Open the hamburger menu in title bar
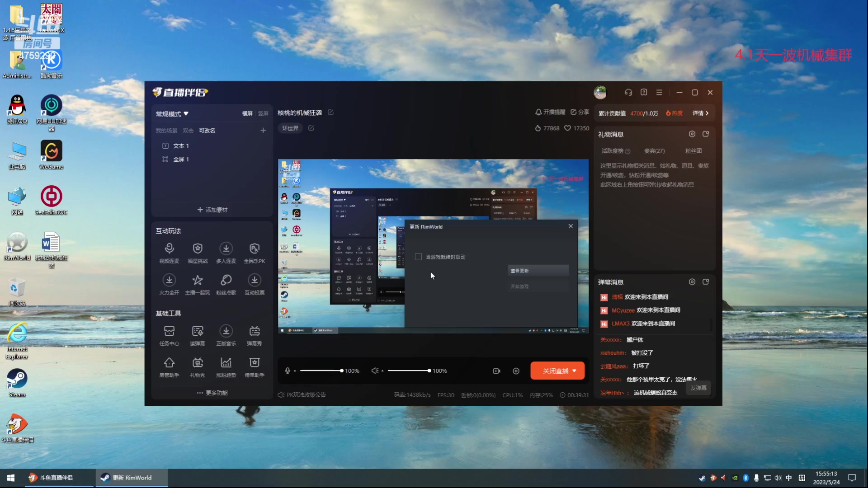 [659, 92]
